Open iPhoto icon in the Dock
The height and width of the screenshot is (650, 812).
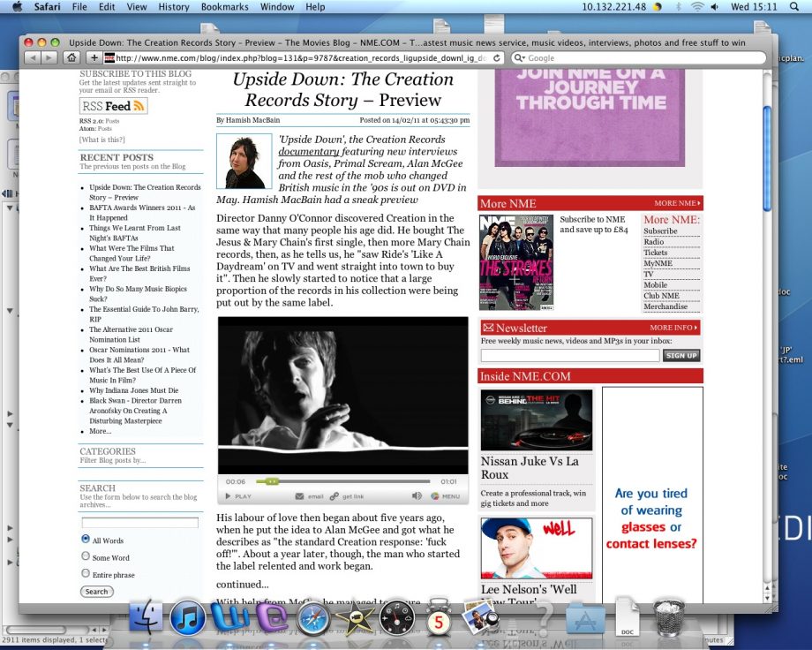click(x=480, y=616)
